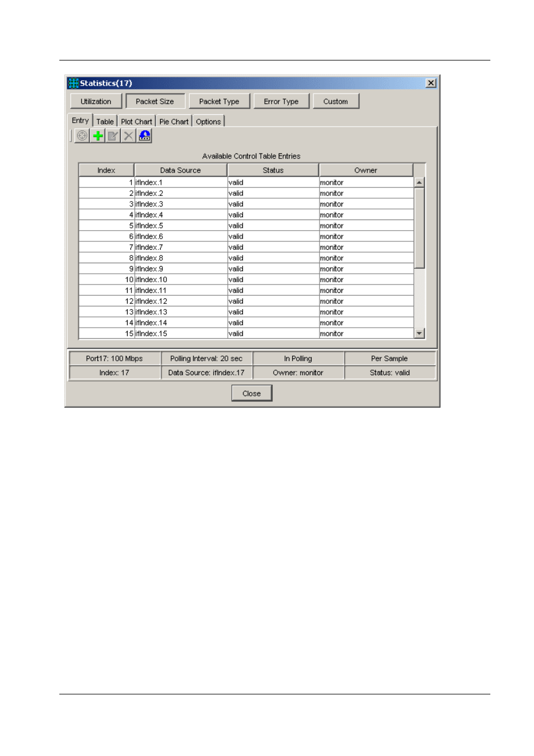Select row with ifIndex.13

coord(246,312)
